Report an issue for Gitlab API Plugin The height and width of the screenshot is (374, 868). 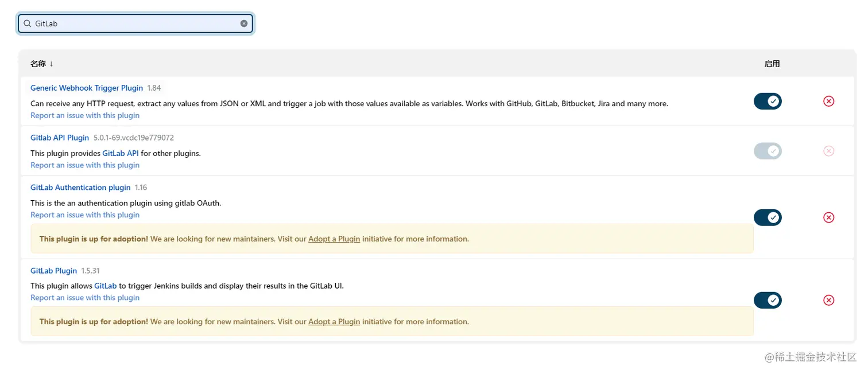click(85, 165)
